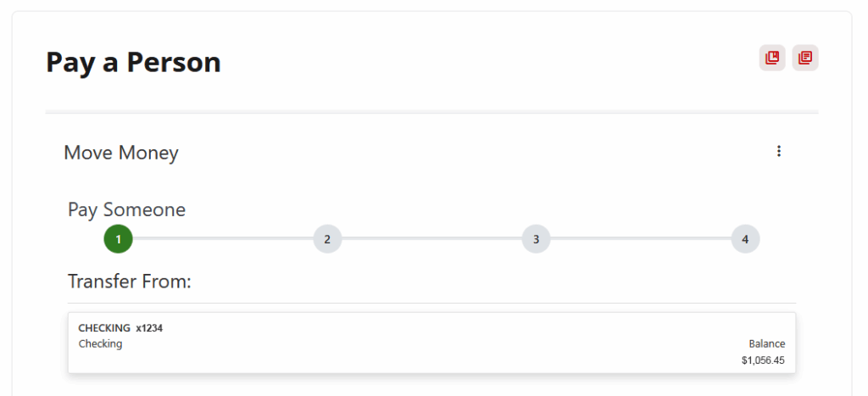The width and height of the screenshot is (868, 396).
Task: Click the Checking account type text
Action: (x=100, y=343)
